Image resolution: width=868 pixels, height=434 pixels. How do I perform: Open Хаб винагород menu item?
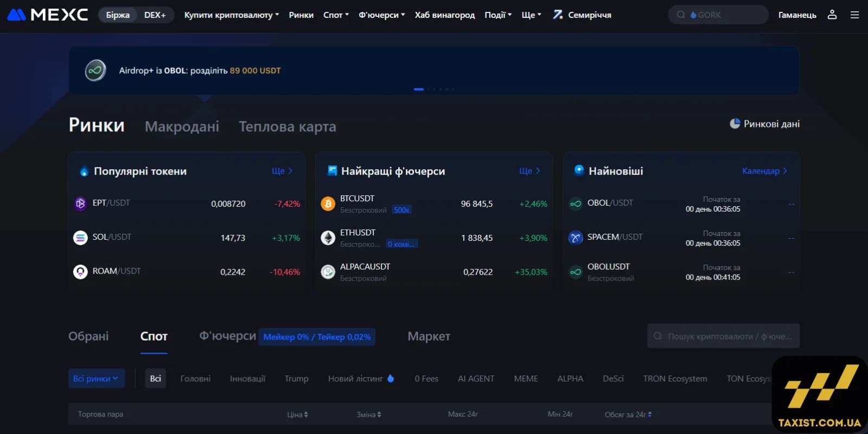pos(445,15)
